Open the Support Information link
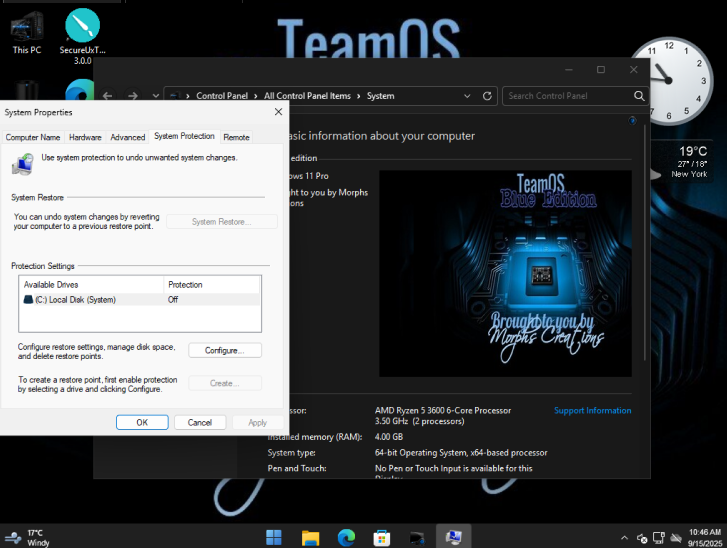This screenshot has height=548, width=727. coord(592,410)
